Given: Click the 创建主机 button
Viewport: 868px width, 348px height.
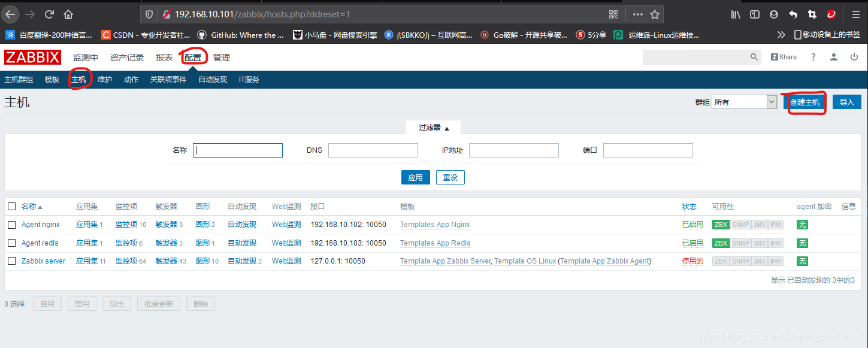Looking at the screenshot, I should 805,102.
